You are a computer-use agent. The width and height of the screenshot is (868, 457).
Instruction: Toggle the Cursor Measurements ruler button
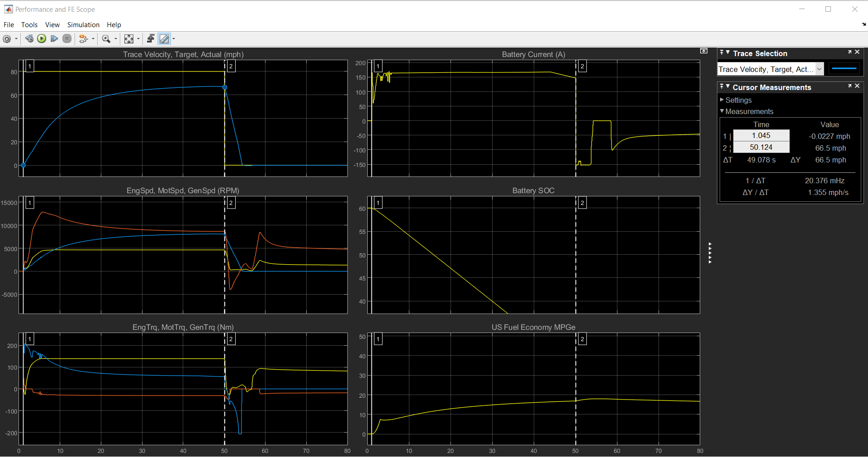pyautogui.click(x=164, y=39)
